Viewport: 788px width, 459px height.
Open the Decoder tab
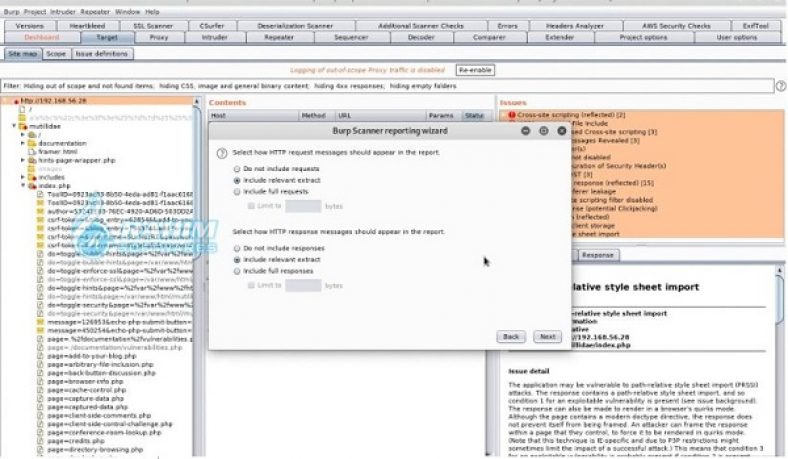[421, 37]
